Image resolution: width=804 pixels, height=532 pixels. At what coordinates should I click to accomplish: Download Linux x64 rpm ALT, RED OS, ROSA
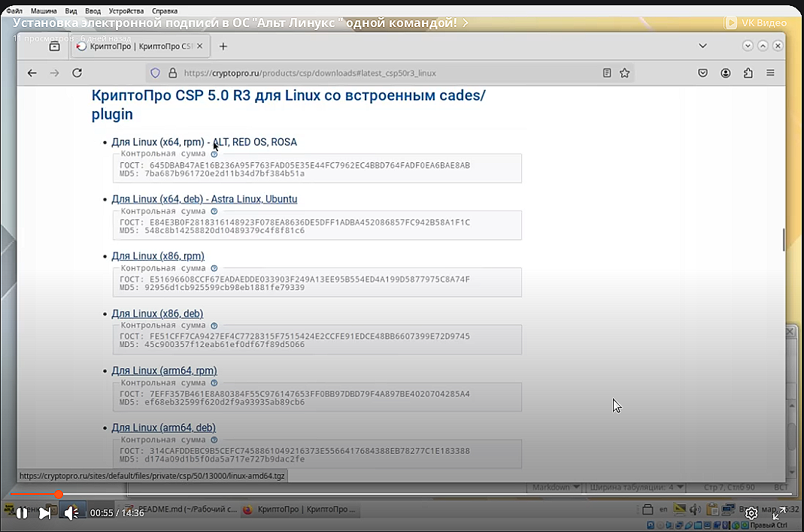click(204, 142)
